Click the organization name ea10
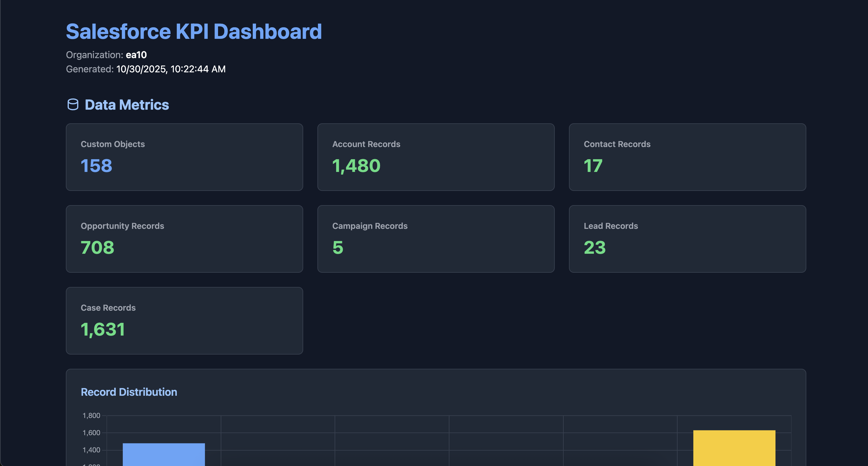The image size is (868, 466). tap(136, 55)
